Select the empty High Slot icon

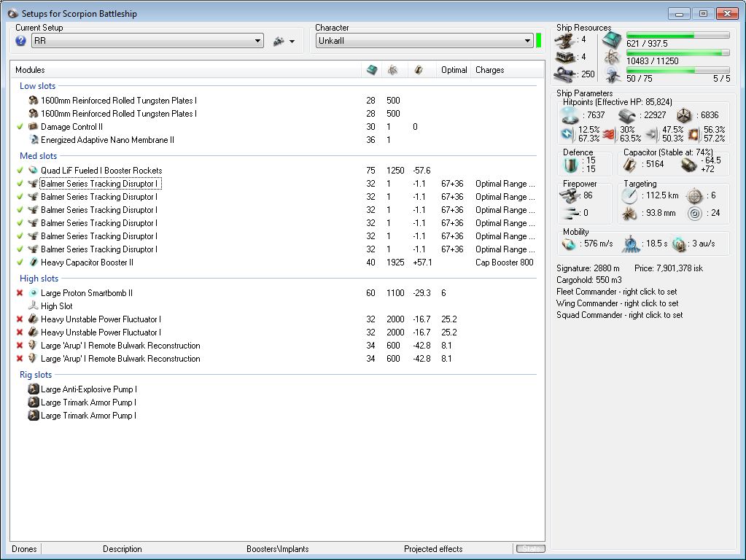click(x=33, y=306)
